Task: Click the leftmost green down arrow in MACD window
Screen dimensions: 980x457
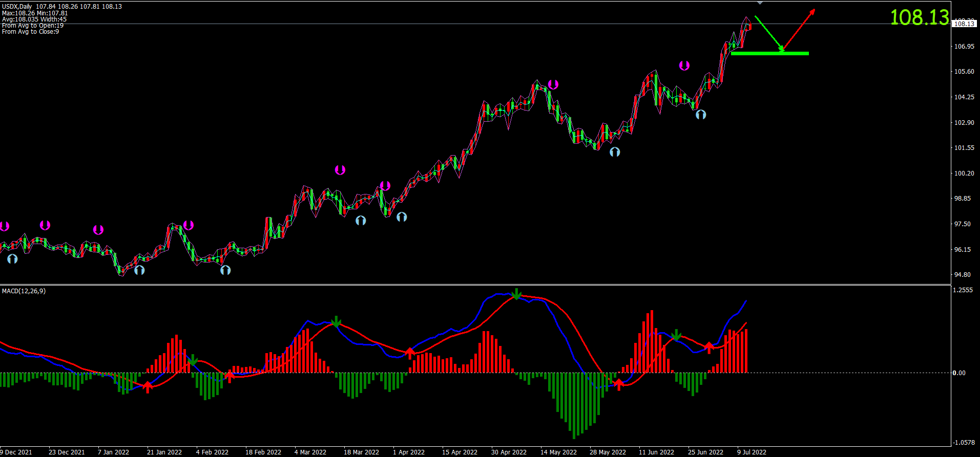Action: pos(193,360)
